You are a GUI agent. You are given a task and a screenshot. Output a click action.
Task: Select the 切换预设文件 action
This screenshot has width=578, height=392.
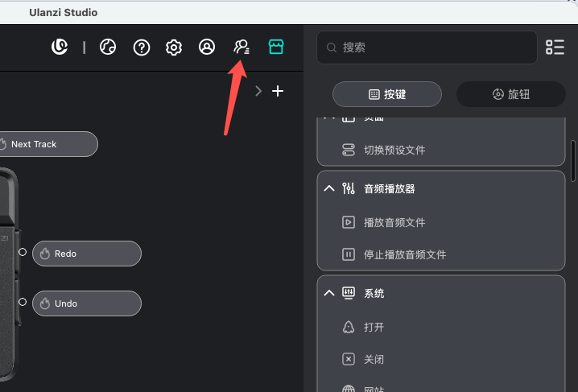tap(441, 150)
